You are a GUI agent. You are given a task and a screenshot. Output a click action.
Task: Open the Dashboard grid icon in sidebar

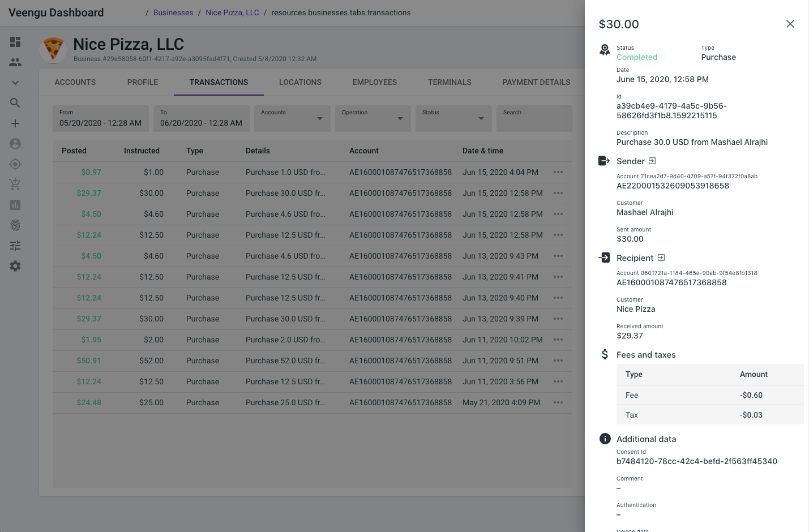pos(15,41)
